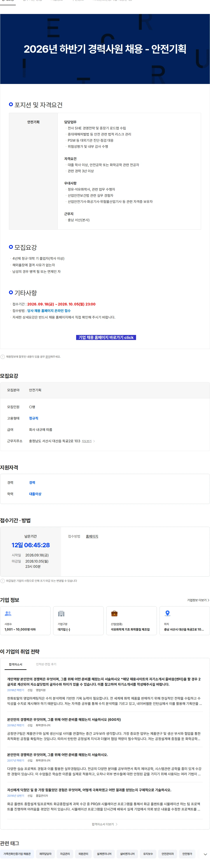Viewport: 210px width, 868px height.
Task: Select the 재무담당자 tag
Action: (x=45, y=854)
